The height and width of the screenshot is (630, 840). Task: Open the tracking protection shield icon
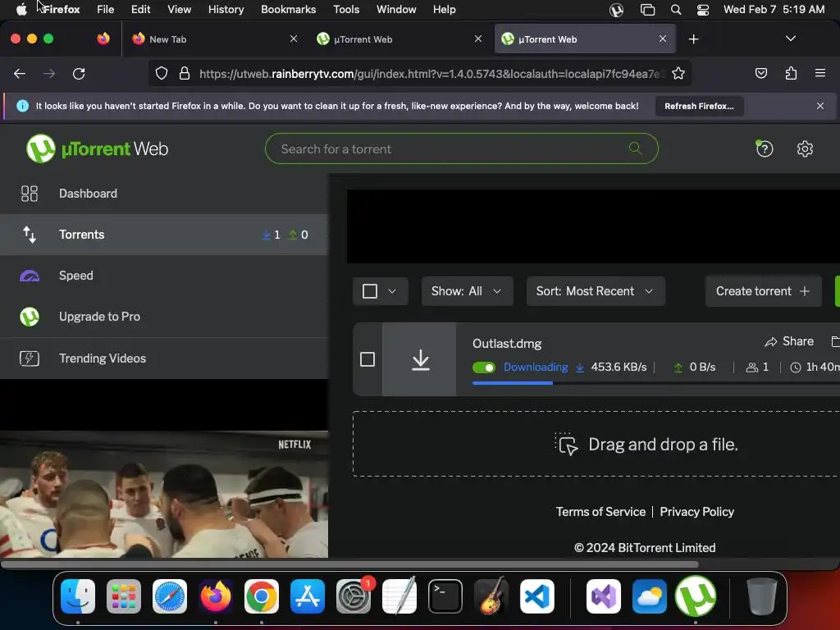click(x=162, y=73)
